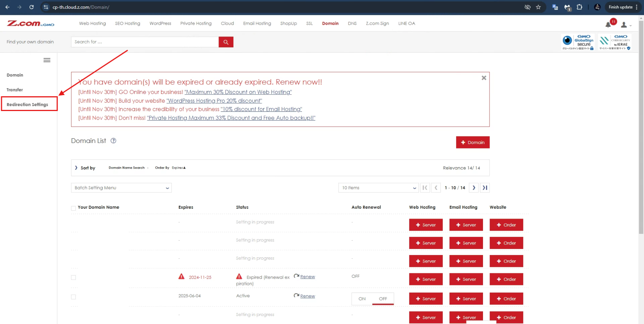Click the browser forward arrow
This screenshot has height=324, width=644.
[19, 7]
